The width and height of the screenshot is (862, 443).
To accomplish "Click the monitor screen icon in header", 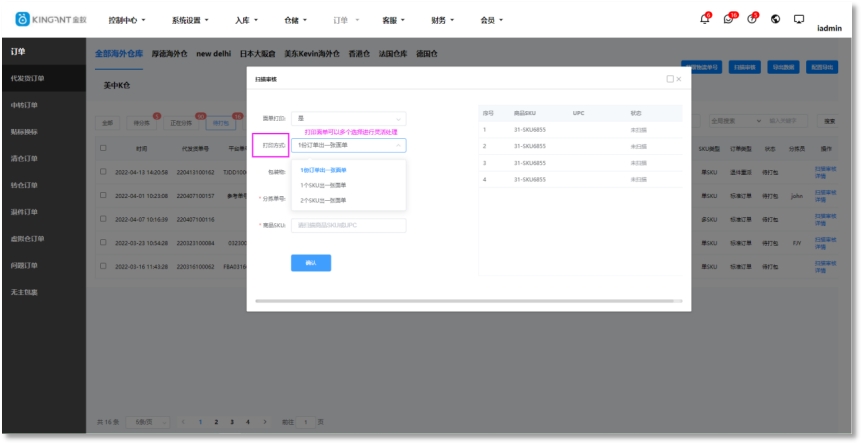I will [x=799, y=19].
